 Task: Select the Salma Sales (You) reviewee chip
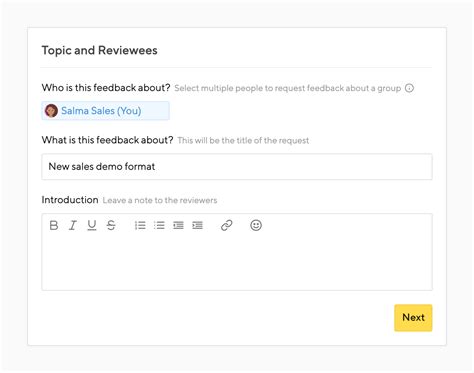coord(105,111)
